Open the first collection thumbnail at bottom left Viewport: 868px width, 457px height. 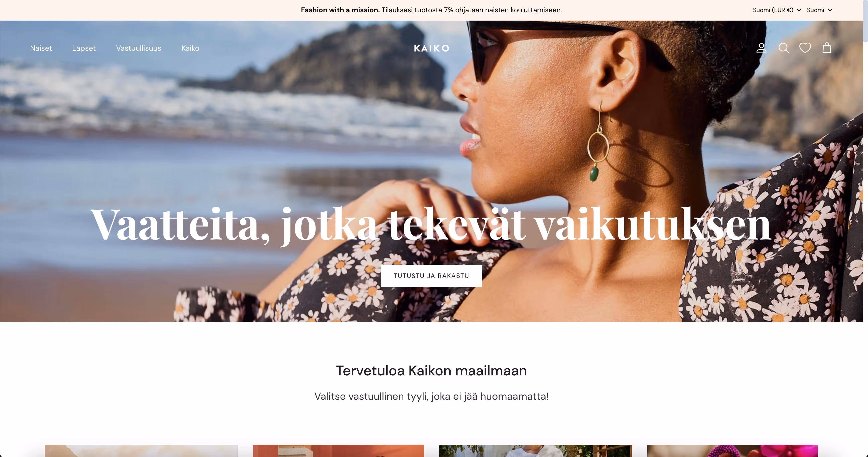[x=141, y=451]
